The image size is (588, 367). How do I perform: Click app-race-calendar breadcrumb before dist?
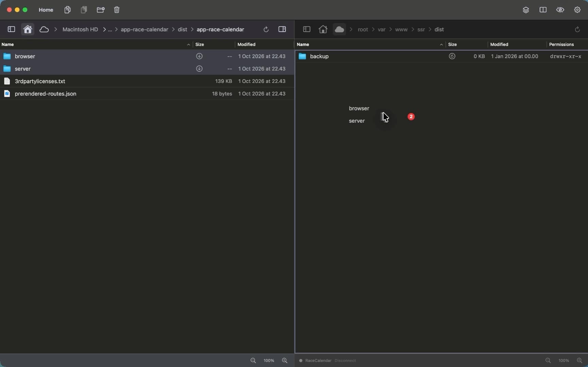point(144,30)
